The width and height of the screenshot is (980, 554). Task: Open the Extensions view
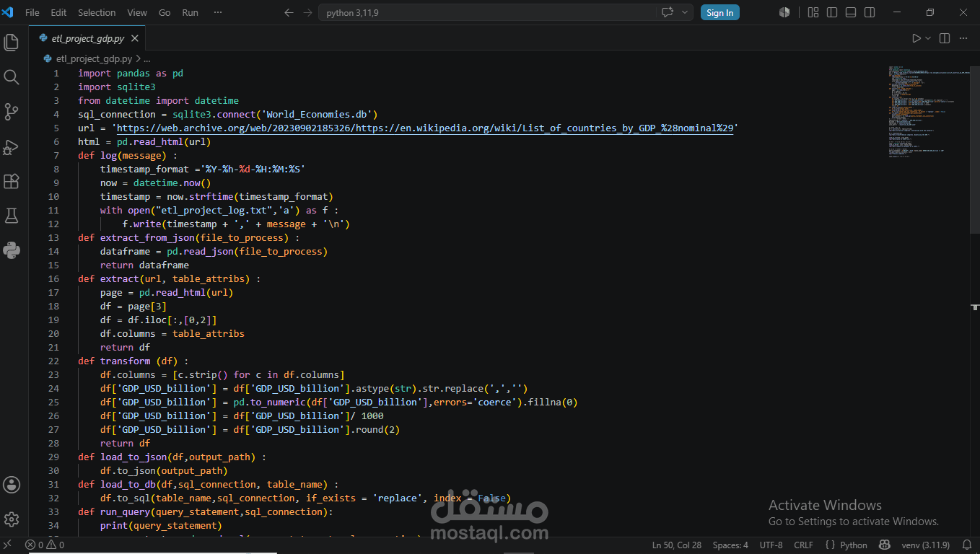[11, 181]
